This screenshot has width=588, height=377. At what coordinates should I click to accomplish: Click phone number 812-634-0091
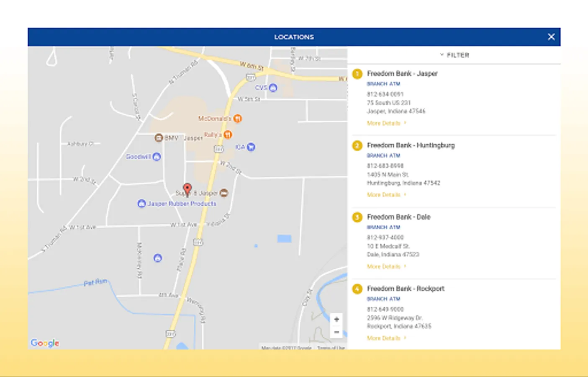385,94
